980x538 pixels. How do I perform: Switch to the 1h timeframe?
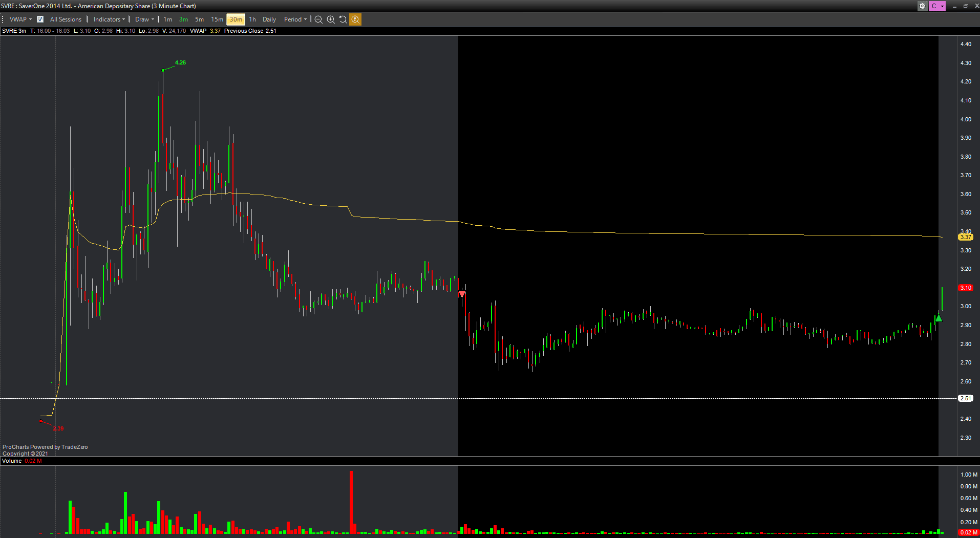tap(252, 19)
